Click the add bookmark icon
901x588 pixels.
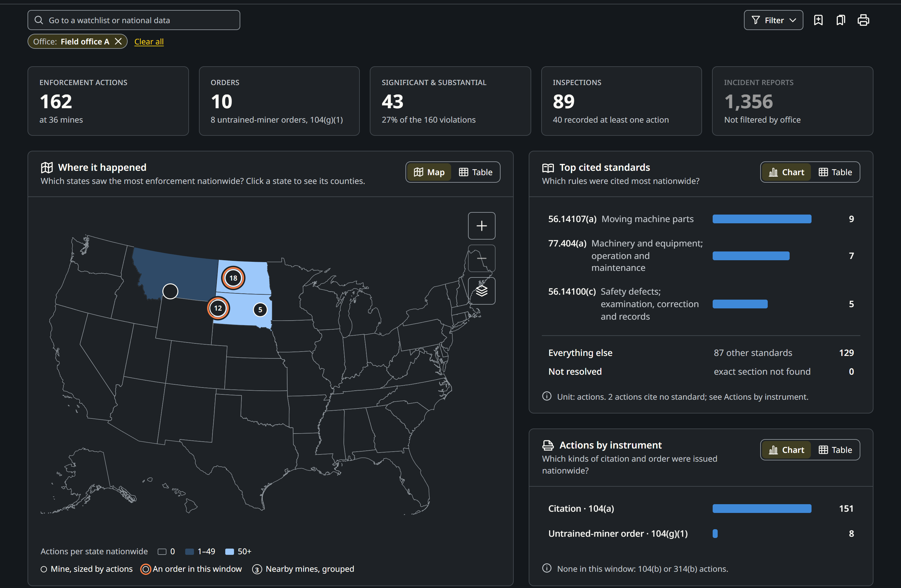pos(818,20)
